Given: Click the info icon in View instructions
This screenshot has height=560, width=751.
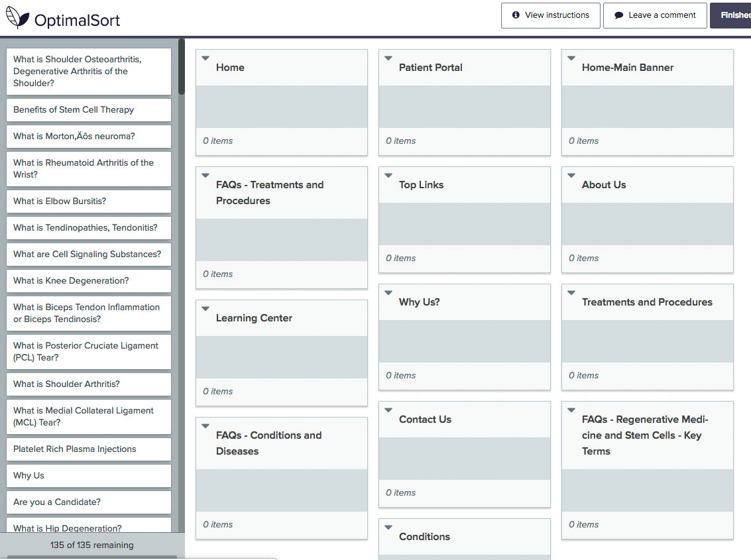Looking at the screenshot, I should [x=516, y=15].
